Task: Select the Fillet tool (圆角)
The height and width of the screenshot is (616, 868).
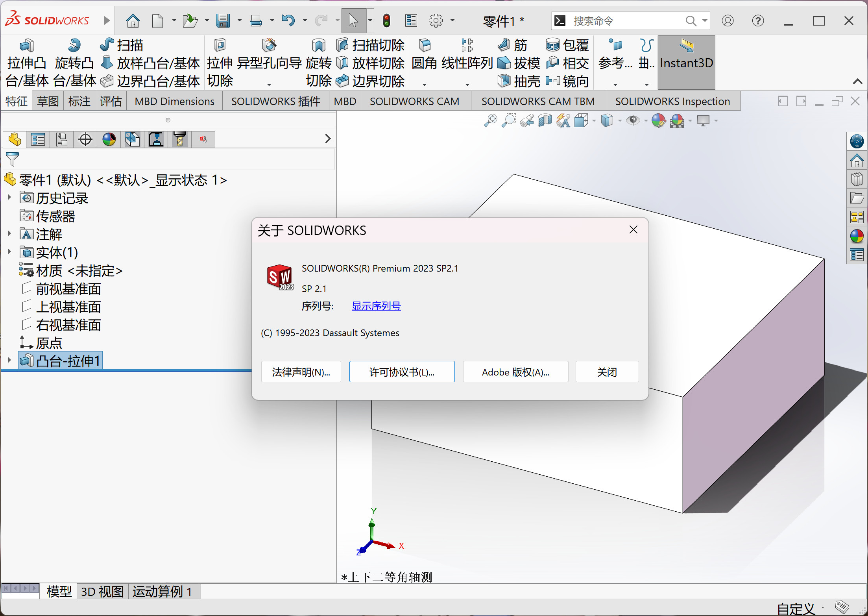Action: click(424, 54)
